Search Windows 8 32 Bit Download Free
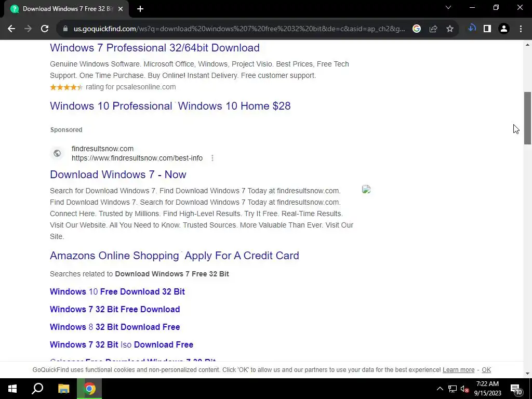 [x=115, y=327]
